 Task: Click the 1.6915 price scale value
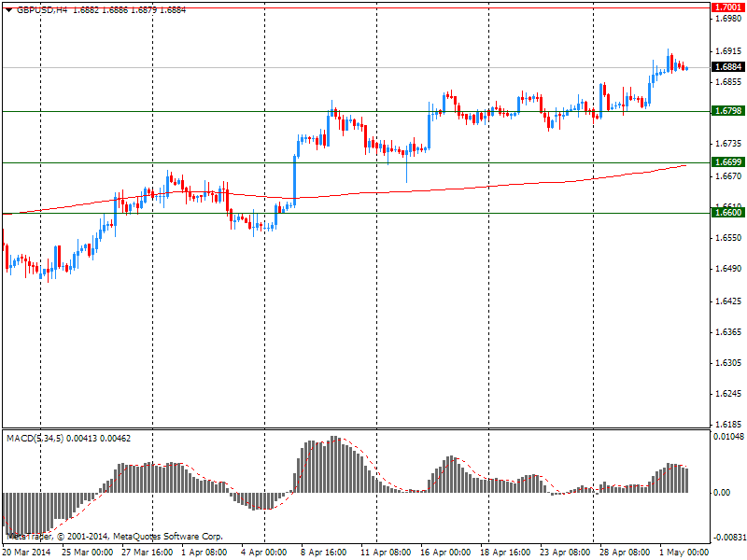[x=728, y=51]
